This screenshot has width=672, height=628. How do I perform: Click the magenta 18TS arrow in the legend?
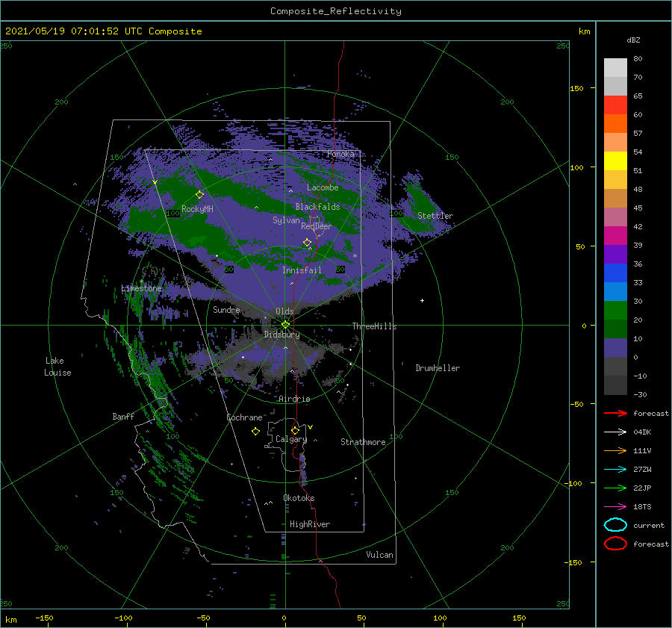615,507
